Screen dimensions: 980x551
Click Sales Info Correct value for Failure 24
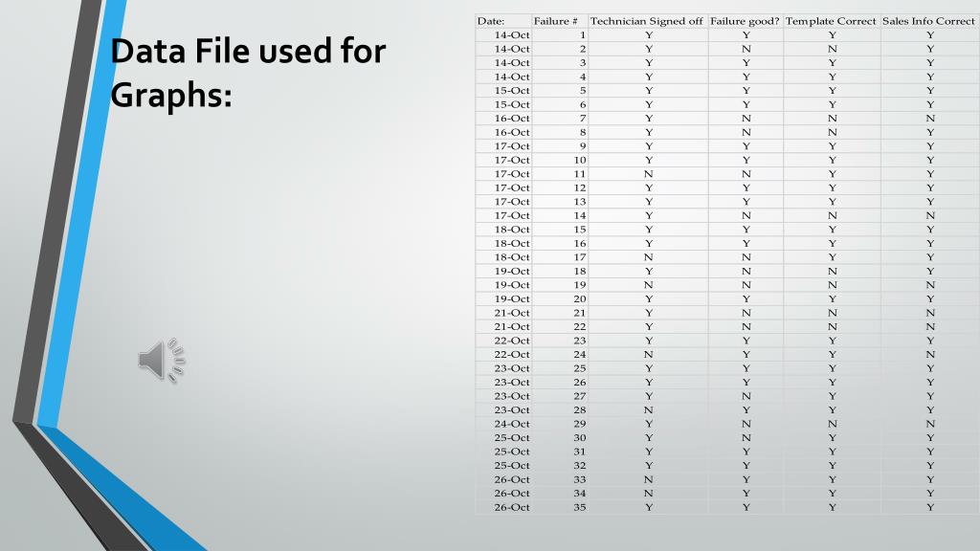point(930,354)
